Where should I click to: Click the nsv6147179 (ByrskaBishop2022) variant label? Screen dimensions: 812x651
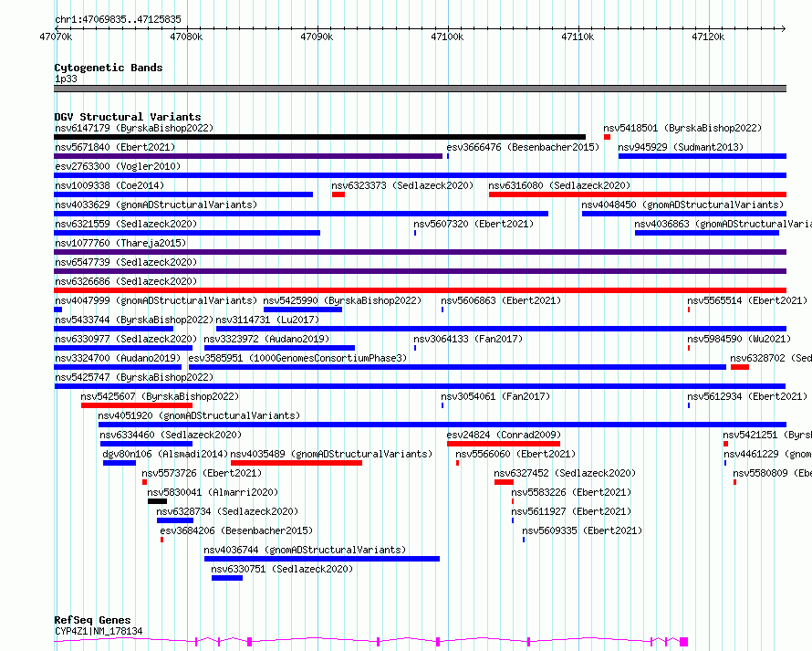(x=134, y=128)
